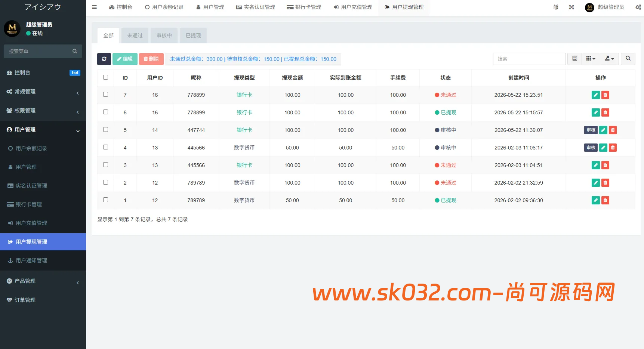Click the delete icon in row ID 2
The image size is (644, 349).
(x=606, y=183)
